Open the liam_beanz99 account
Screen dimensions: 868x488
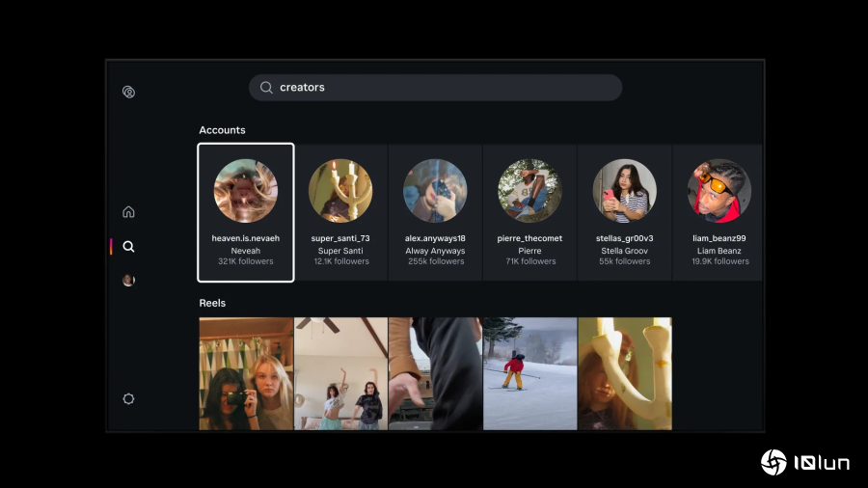[x=719, y=213]
